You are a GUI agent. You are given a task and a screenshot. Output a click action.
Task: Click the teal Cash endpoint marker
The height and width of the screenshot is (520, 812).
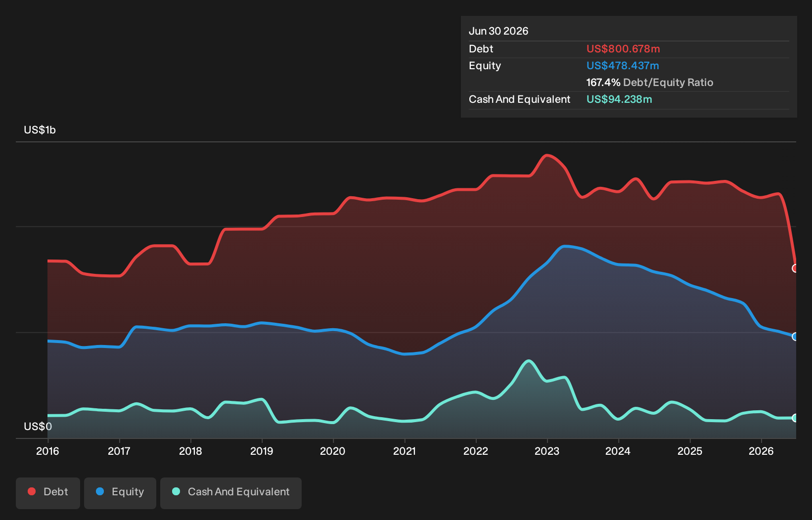(795, 418)
